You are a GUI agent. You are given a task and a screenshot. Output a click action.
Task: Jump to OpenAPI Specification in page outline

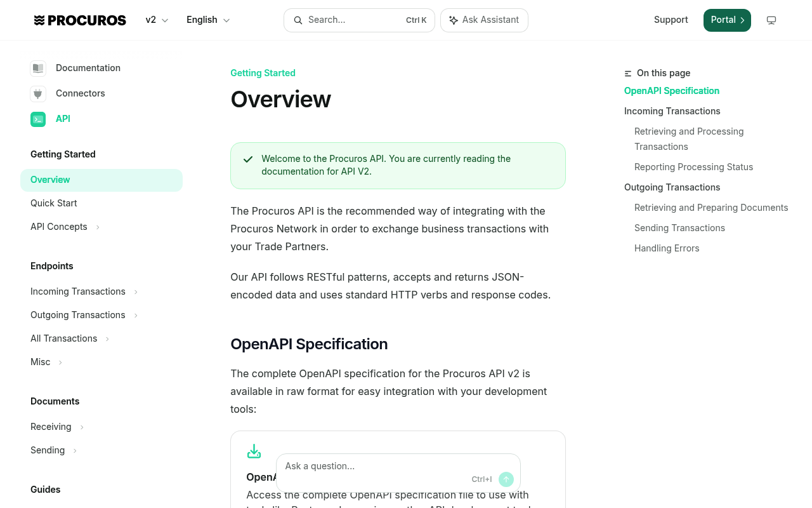coord(672,91)
